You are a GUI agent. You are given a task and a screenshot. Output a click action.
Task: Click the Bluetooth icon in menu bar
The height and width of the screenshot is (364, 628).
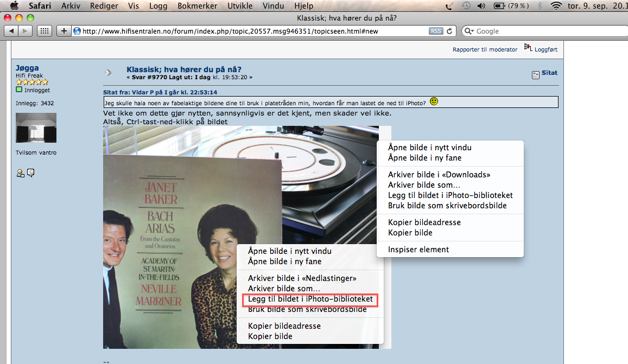tap(540, 5)
